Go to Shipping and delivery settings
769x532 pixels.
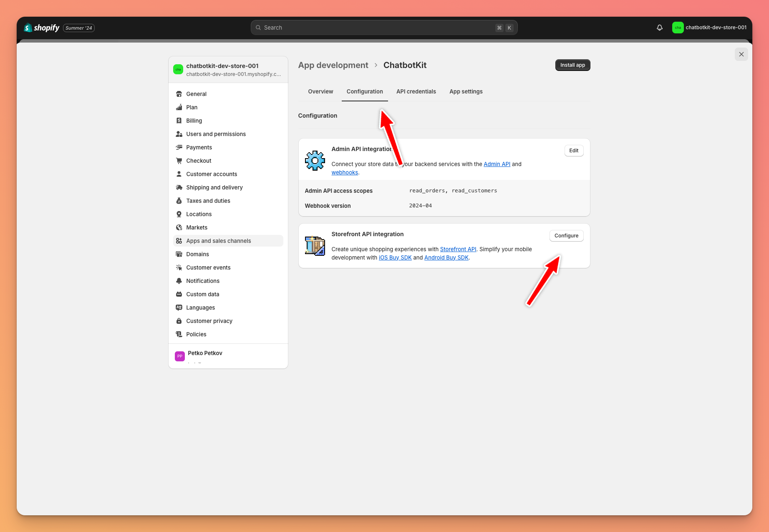(x=228, y=187)
